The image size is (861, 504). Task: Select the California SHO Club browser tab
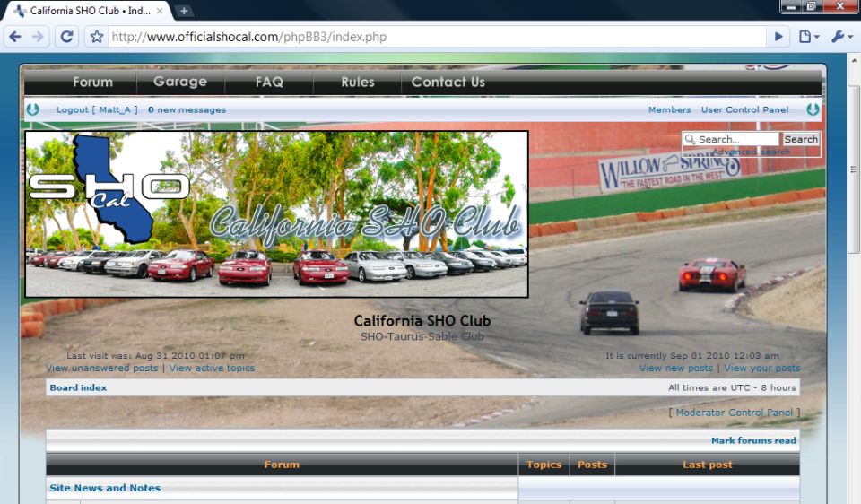[88, 11]
